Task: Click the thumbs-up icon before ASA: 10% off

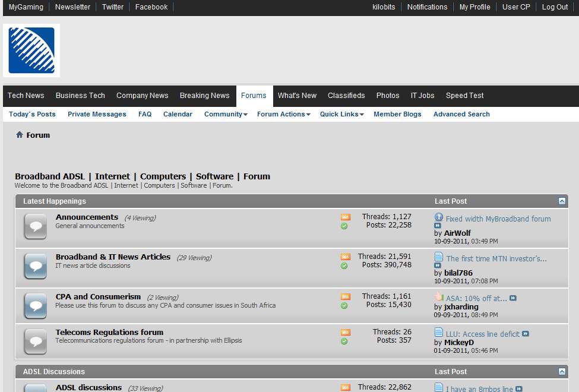Action: 439,296
